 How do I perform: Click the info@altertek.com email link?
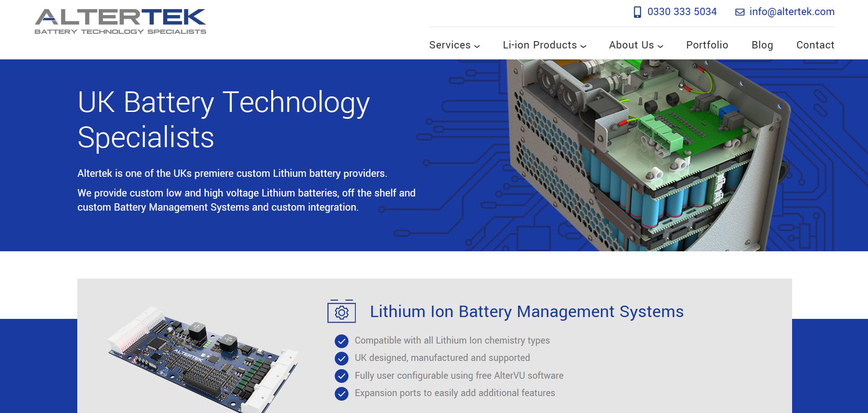pos(792,12)
